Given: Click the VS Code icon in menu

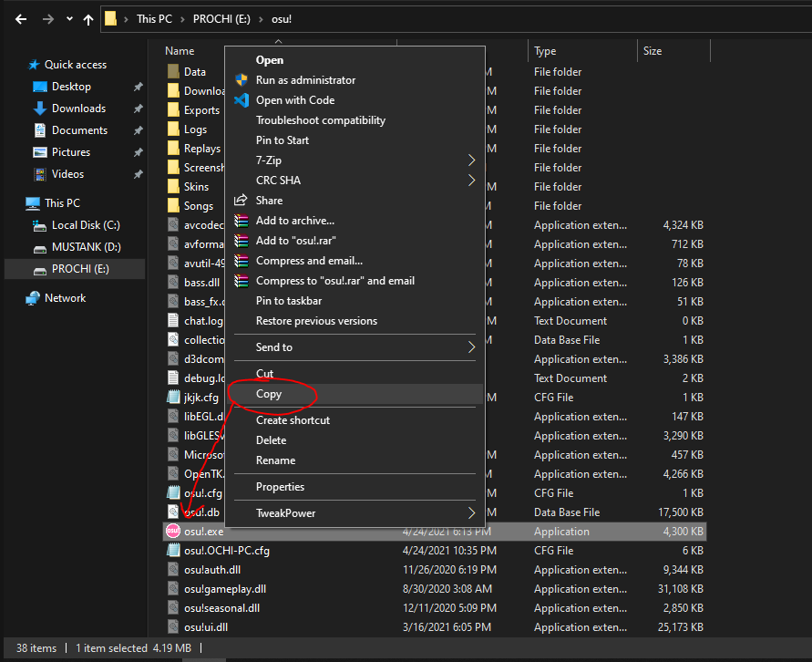Looking at the screenshot, I should pos(242,100).
